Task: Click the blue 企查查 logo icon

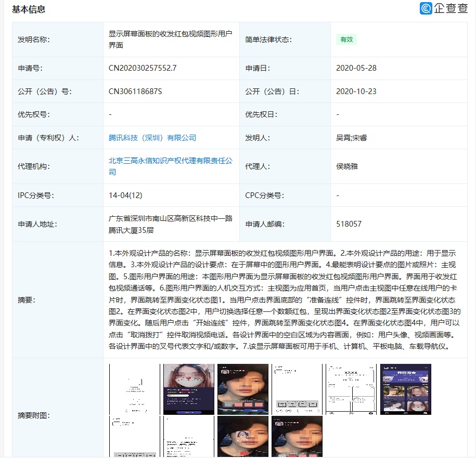Action: click(426, 9)
